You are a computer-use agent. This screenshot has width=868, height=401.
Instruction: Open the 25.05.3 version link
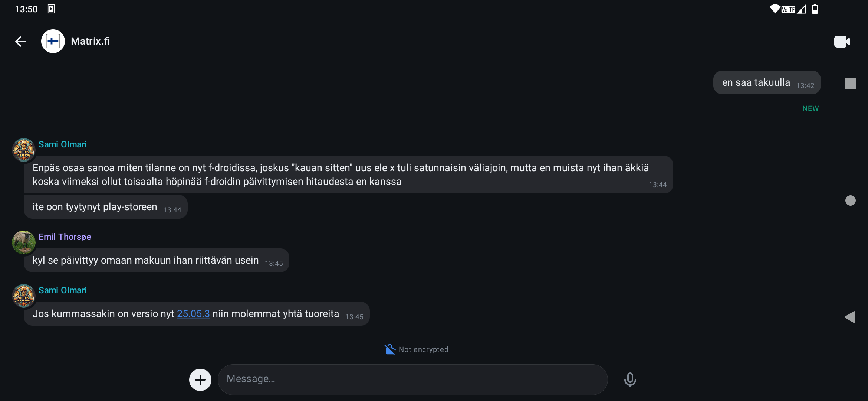pos(193,314)
